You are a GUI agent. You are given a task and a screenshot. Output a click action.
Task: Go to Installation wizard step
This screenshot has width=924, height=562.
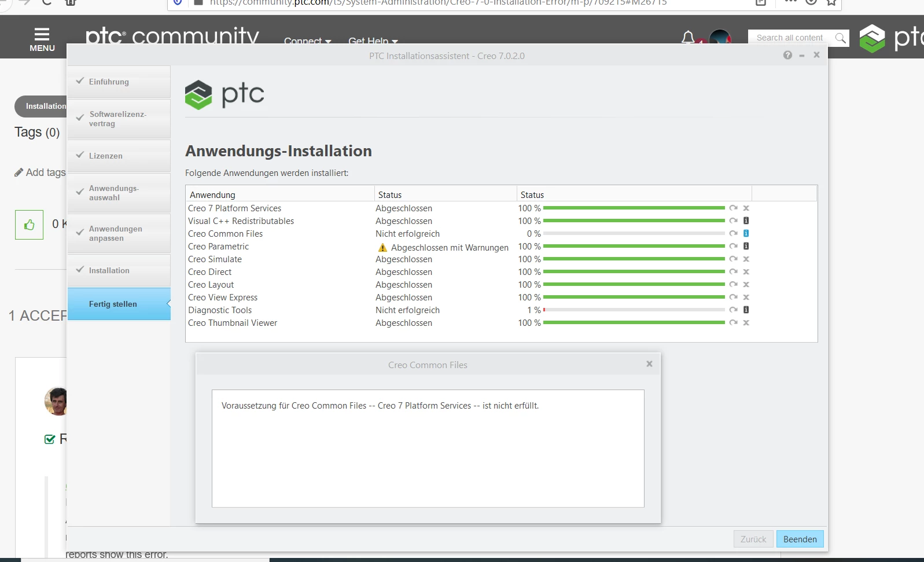[119, 270]
